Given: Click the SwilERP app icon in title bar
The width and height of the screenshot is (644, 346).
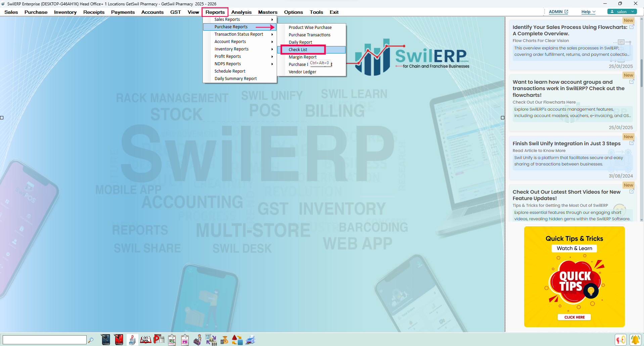Looking at the screenshot, I should click(3, 4).
